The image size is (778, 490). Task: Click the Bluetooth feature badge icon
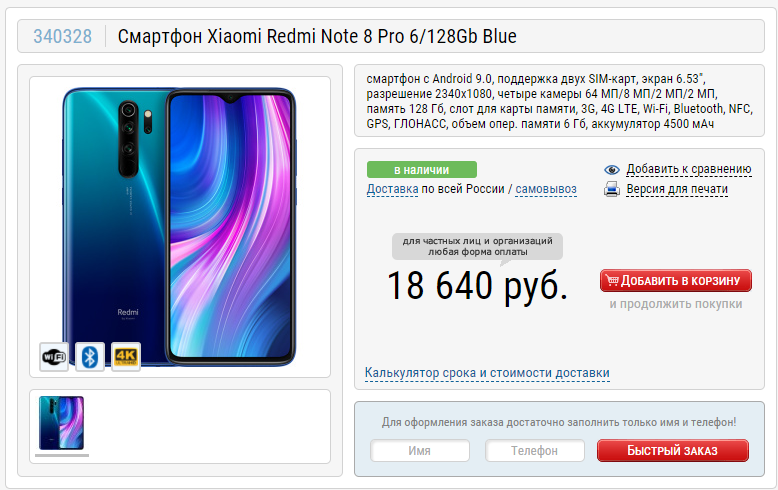coord(90,357)
